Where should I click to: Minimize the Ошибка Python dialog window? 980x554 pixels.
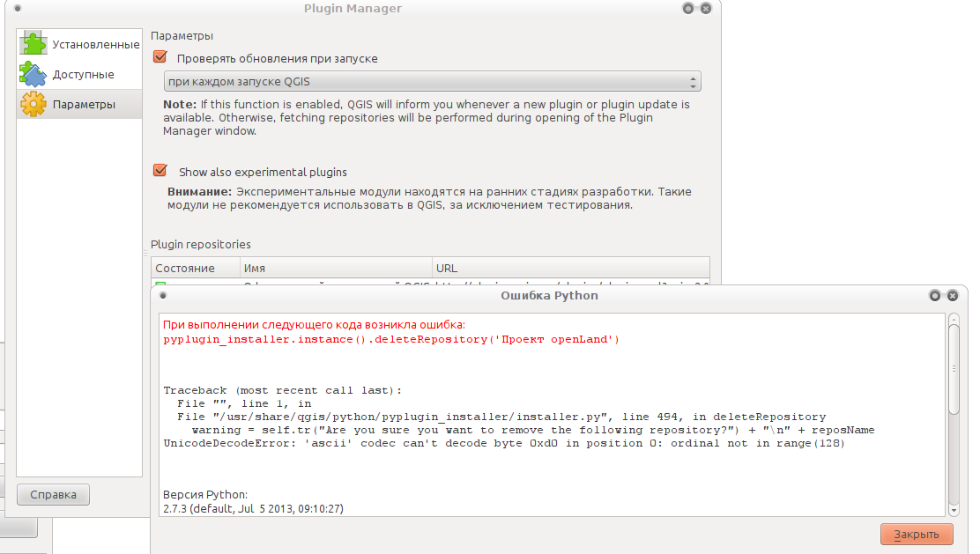coord(935,295)
